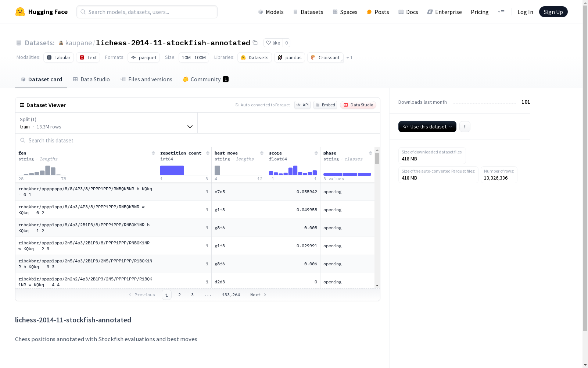Select the Dataset card tab
This screenshot has width=588, height=368.
pyautogui.click(x=41, y=79)
